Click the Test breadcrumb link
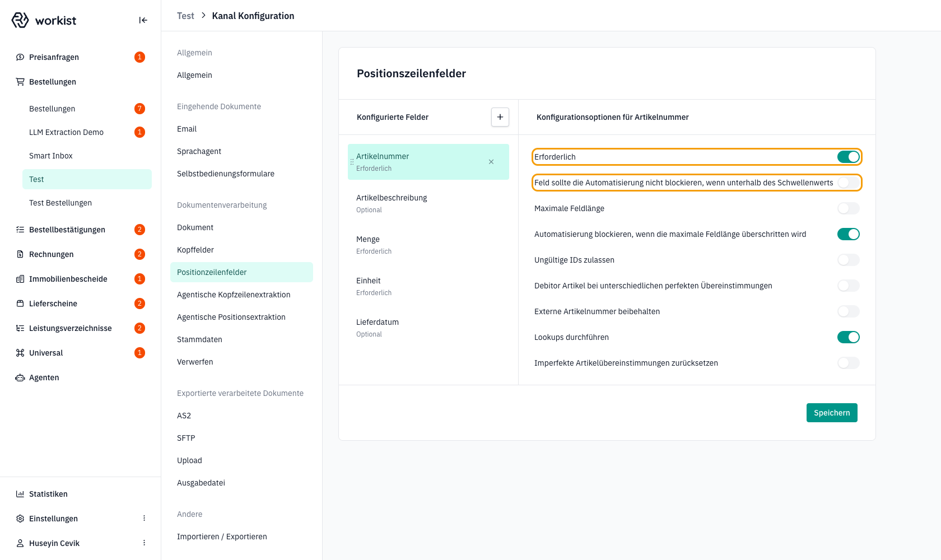Viewport: 941px width, 560px height. click(x=185, y=16)
